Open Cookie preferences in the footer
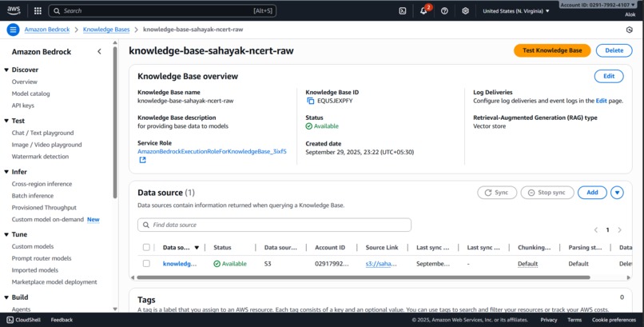The width and height of the screenshot is (644, 327). pos(614,320)
